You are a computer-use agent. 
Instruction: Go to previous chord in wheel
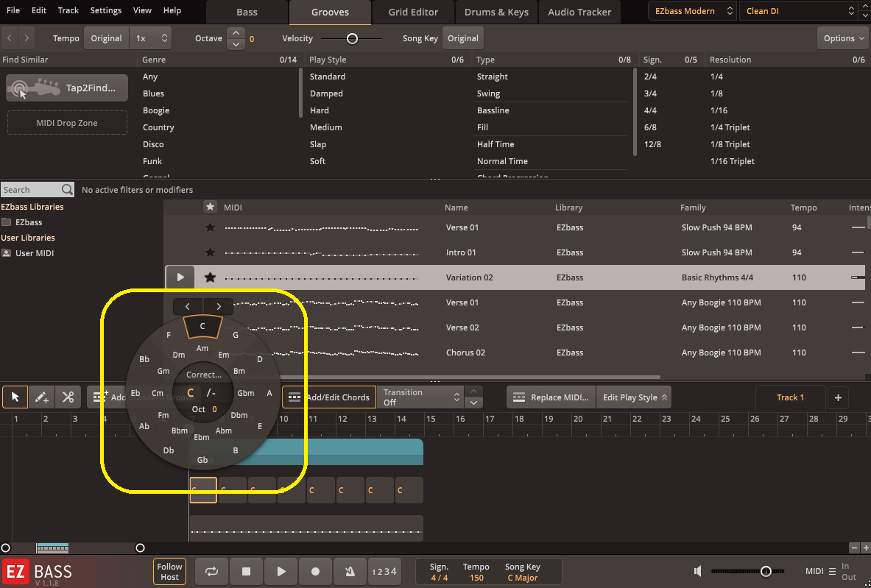click(x=188, y=306)
